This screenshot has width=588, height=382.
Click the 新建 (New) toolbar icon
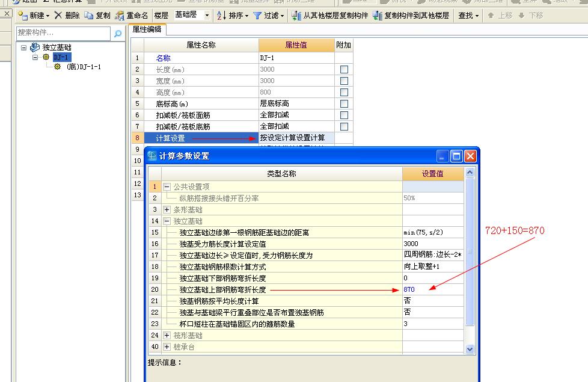point(23,16)
